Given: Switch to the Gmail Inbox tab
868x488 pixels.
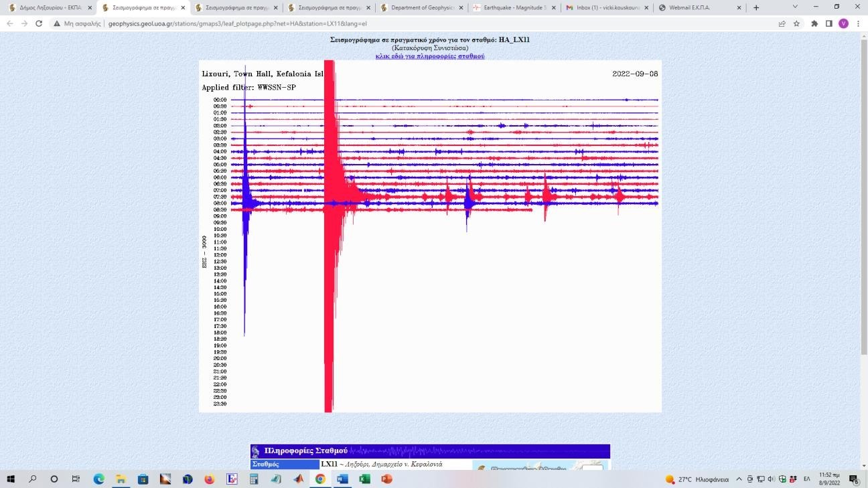Looking at the screenshot, I should tap(602, 7).
